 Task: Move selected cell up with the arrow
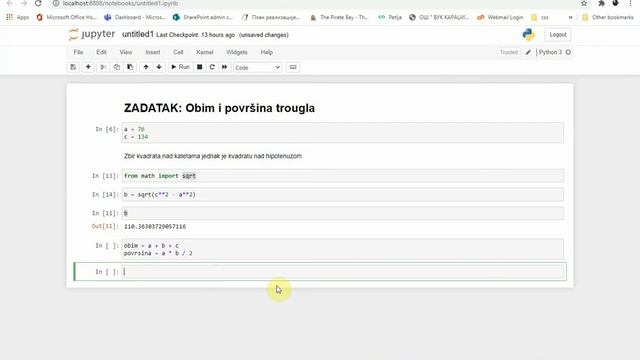point(146,67)
